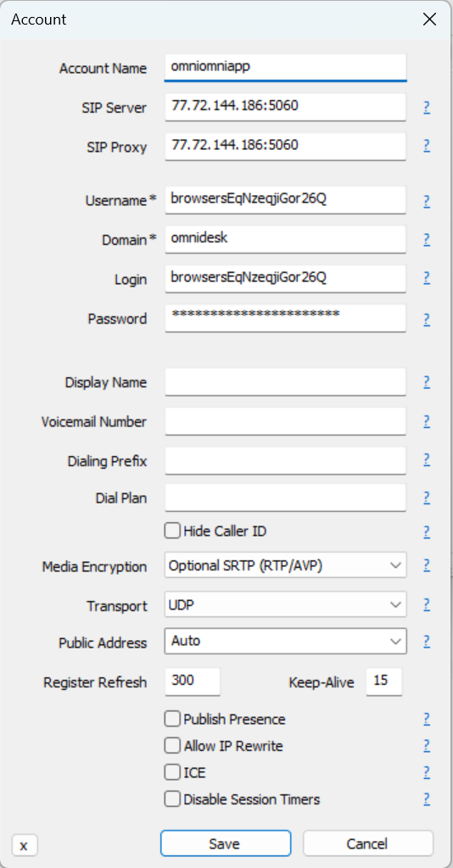Viewport: 453px width, 868px height.
Task: Expand the Public Address combo box
Action: 285,641
